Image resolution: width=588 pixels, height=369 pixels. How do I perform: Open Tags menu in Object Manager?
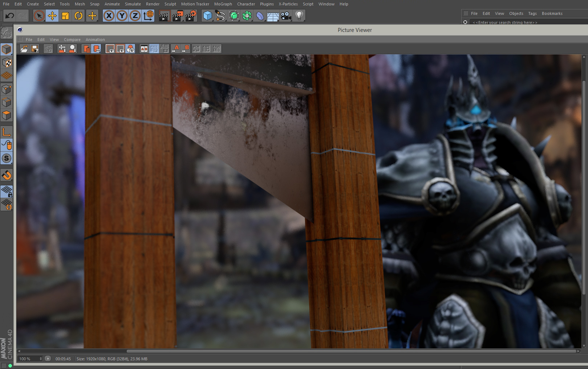coord(532,13)
